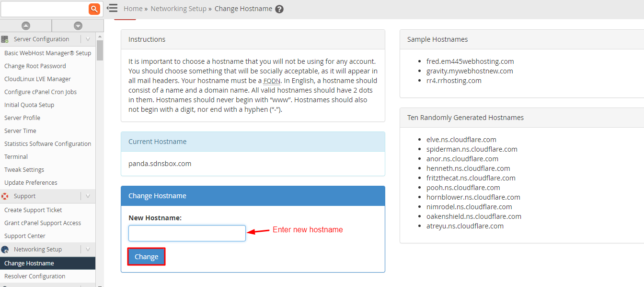
Task: Open Change Root Password page
Action: [x=35, y=66]
